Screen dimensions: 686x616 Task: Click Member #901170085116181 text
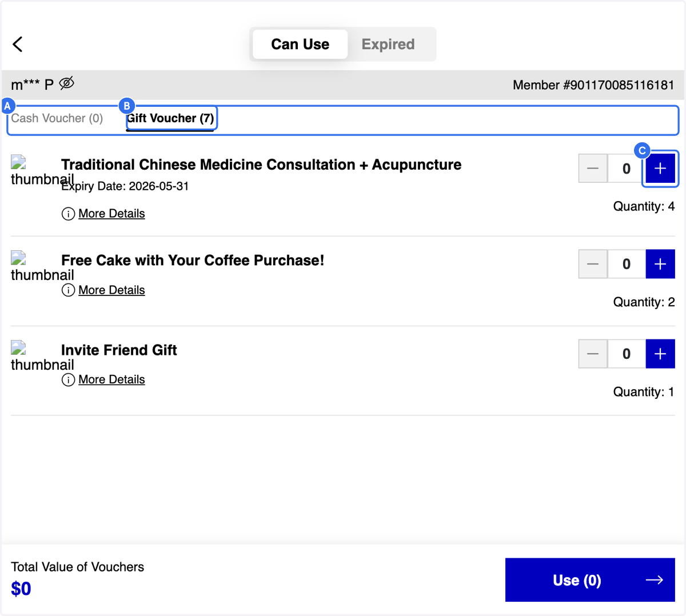point(593,85)
